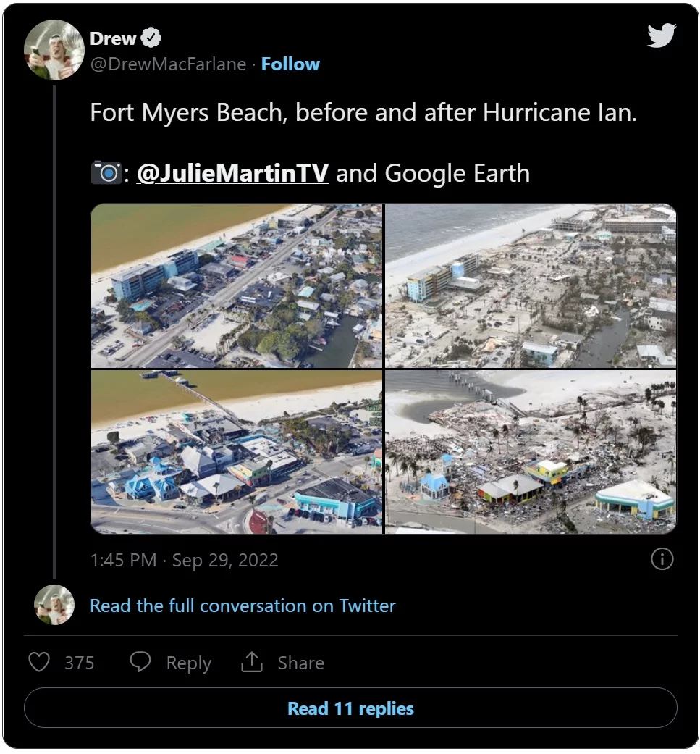Read the full conversation on Twitter
Viewport: 700px width, 754px height.
(243, 606)
